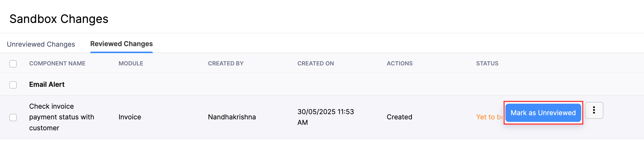Toggle the select-all checkbox in the table header
The width and height of the screenshot is (644, 160).
click(13, 64)
